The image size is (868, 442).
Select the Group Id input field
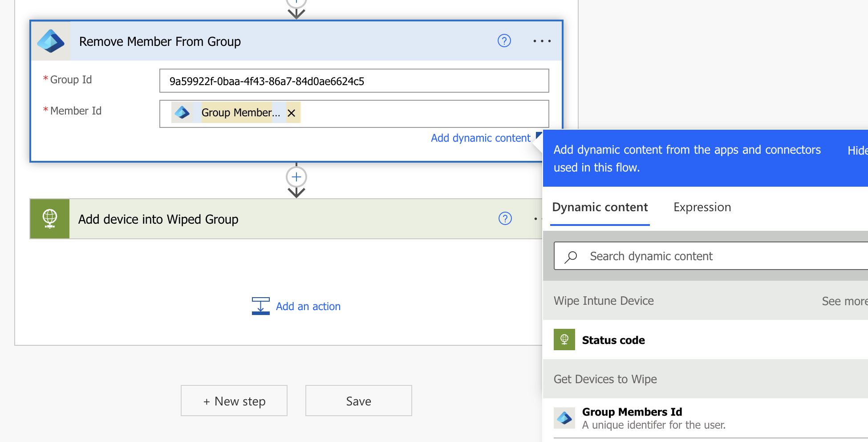pos(354,81)
